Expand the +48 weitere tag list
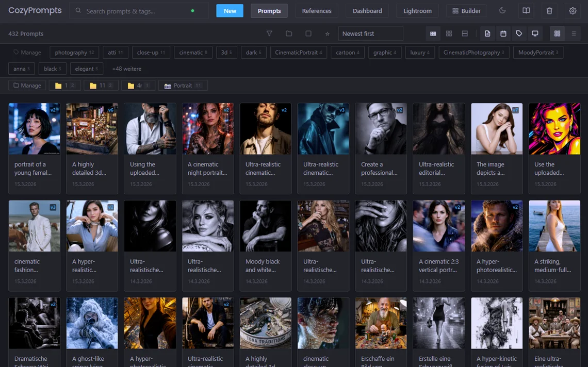 tap(127, 68)
